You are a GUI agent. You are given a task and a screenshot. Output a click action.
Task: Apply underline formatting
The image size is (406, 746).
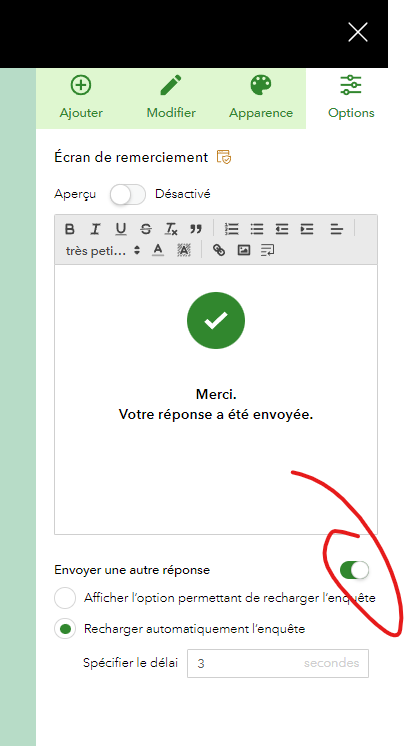121,229
